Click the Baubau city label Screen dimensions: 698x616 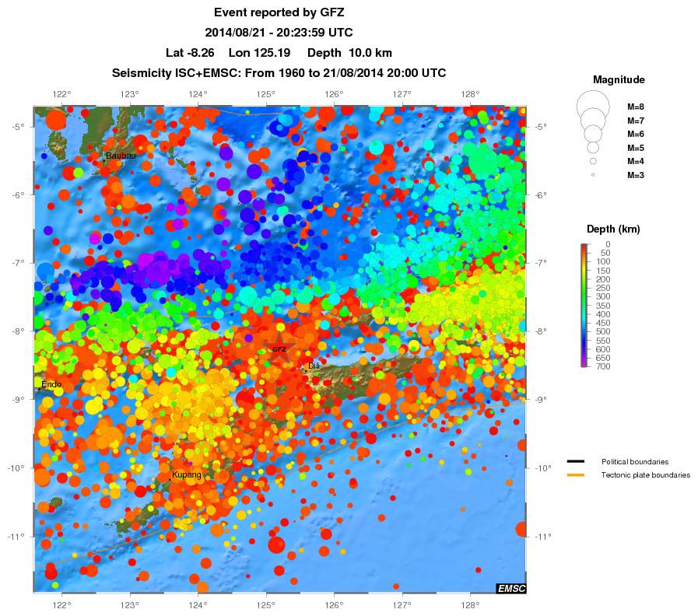coord(121,156)
